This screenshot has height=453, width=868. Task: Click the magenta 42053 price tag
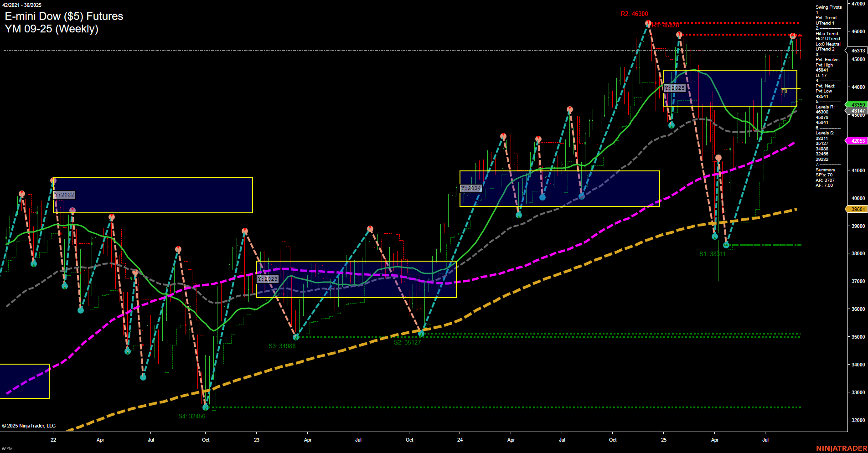858,141
